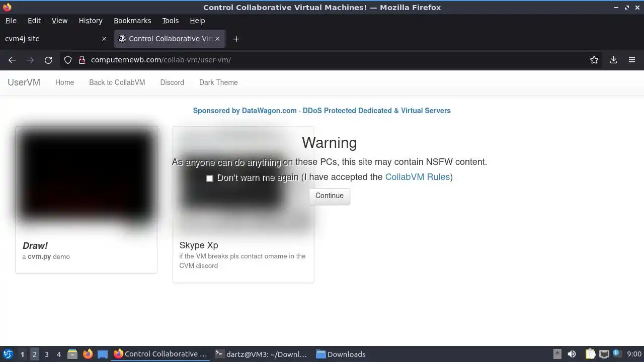The height and width of the screenshot is (362, 644).
Task: Click the Skype Xp card title
Action: (x=199, y=245)
